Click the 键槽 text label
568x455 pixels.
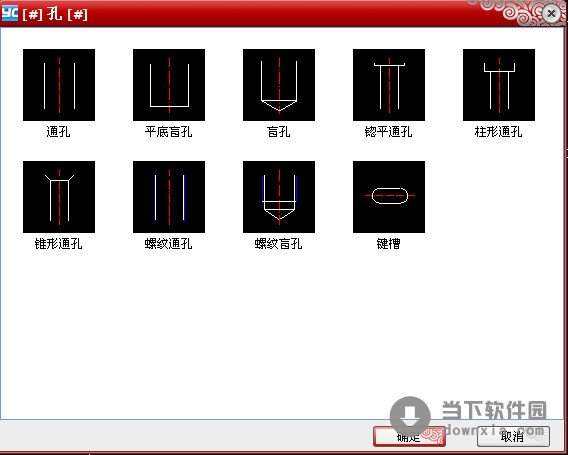point(388,244)
